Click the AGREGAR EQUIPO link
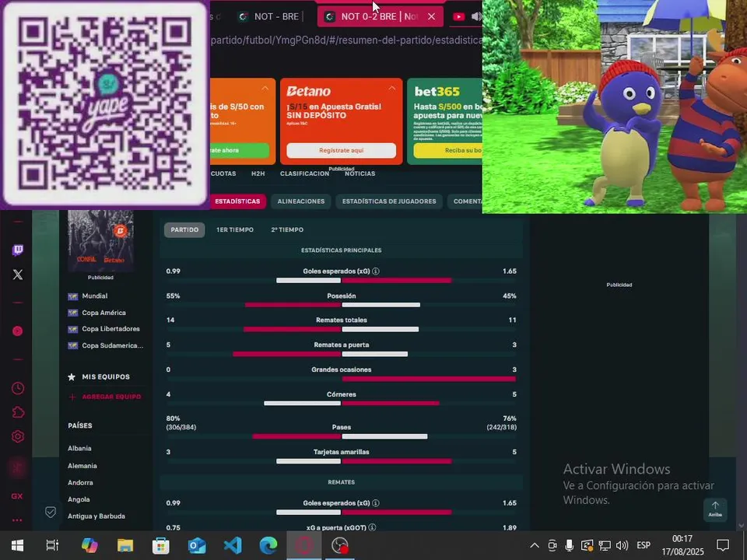747x560 pixels. (111, 397)
